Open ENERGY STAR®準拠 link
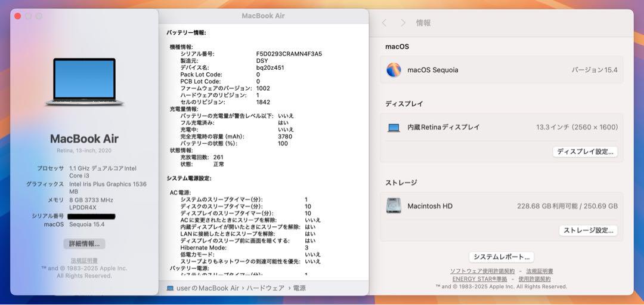Viewport: 644px width, 305px height. [479, 279]
